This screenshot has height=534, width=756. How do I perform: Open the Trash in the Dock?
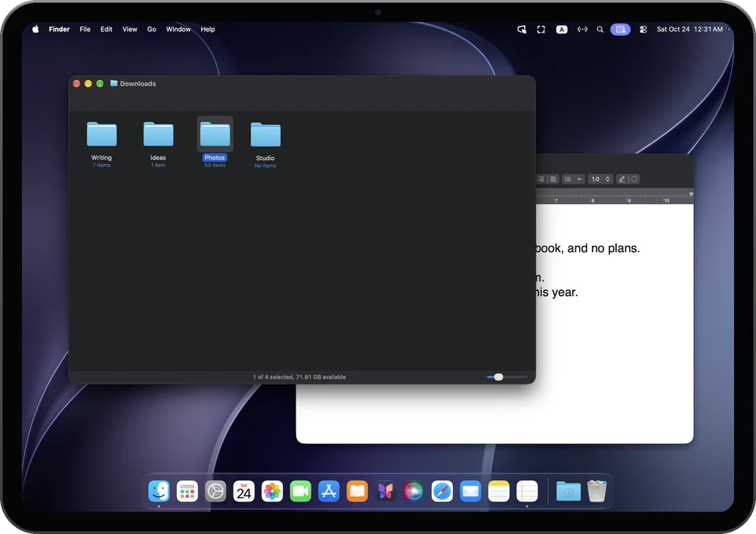(x=597, y=491)
